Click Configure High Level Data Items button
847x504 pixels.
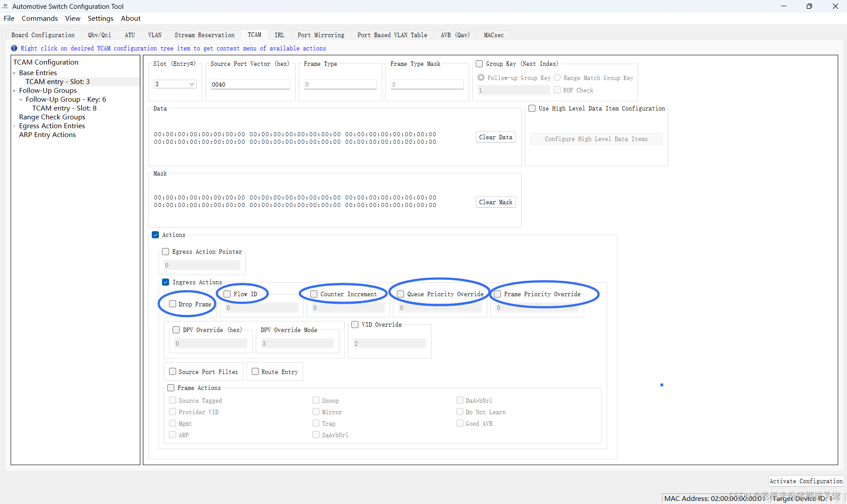(x=596, y=139)
